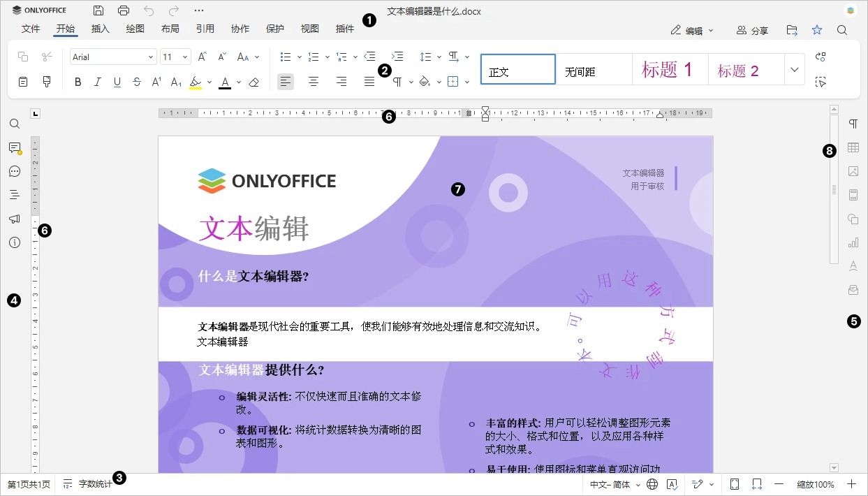Show nonprinting characters
The image size is (868, 496).
(x=397, y=81)
